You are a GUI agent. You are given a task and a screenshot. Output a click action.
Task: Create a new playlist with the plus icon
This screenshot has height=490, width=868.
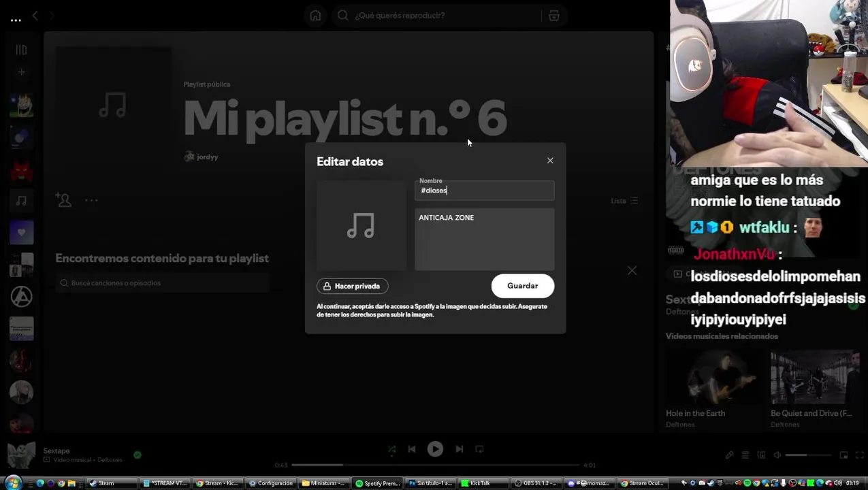21,72
